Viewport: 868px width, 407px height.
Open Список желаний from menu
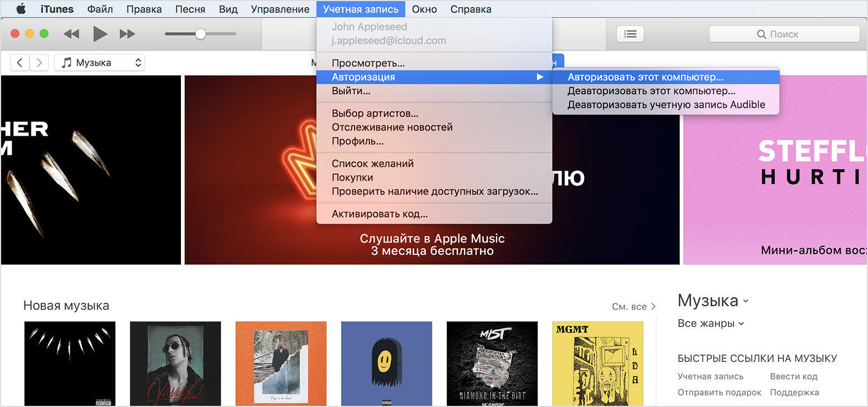coord(434,163)
